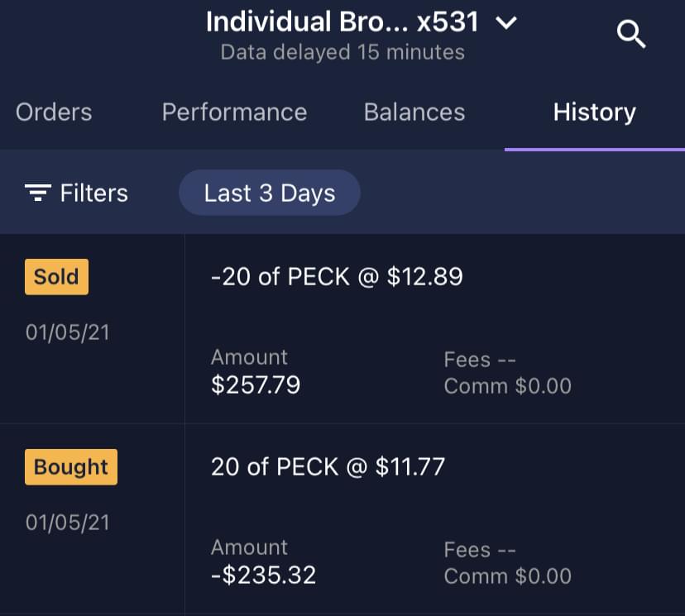Open the Filters button
Screen dimensions: 685x616
(x=77, y=193)
